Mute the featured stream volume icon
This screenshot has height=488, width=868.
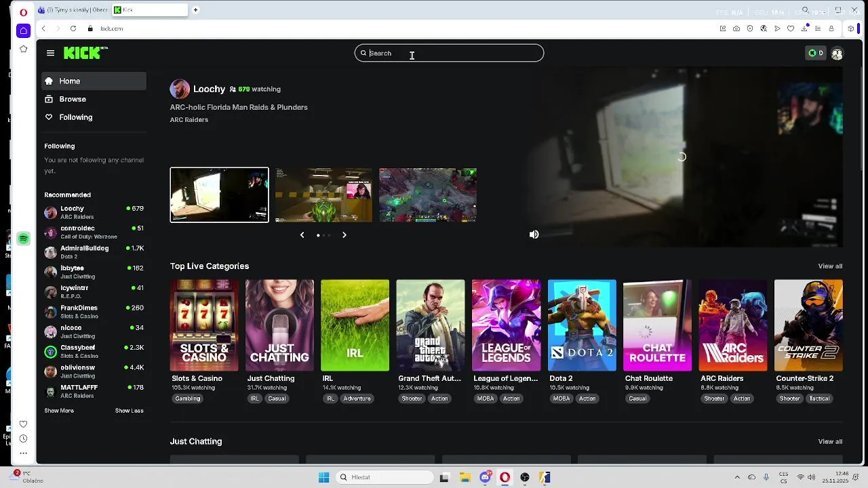pyautogui.click(x=534, y=235)
